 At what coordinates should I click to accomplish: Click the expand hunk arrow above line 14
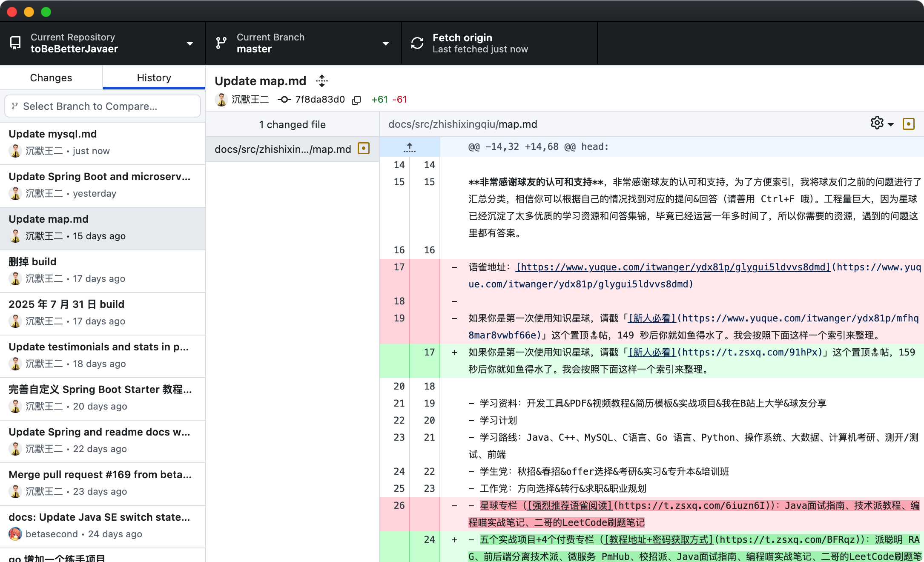[409, 146]
